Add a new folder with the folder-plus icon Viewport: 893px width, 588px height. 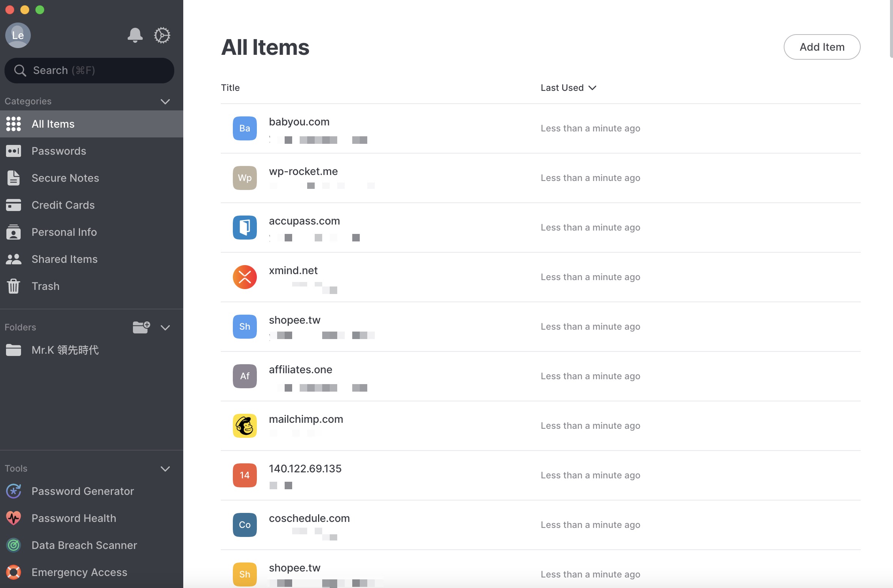click(x=142, y=327)
